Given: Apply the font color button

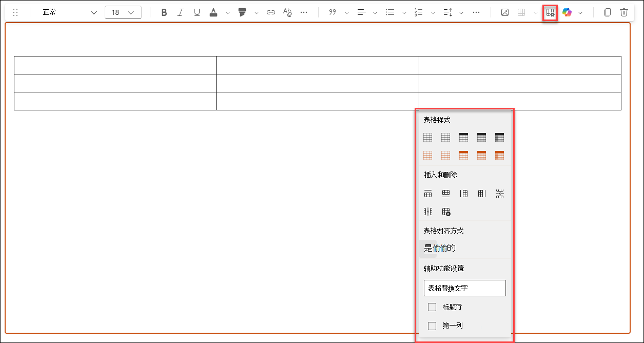Looking at the screenshot, I should 214,12.
